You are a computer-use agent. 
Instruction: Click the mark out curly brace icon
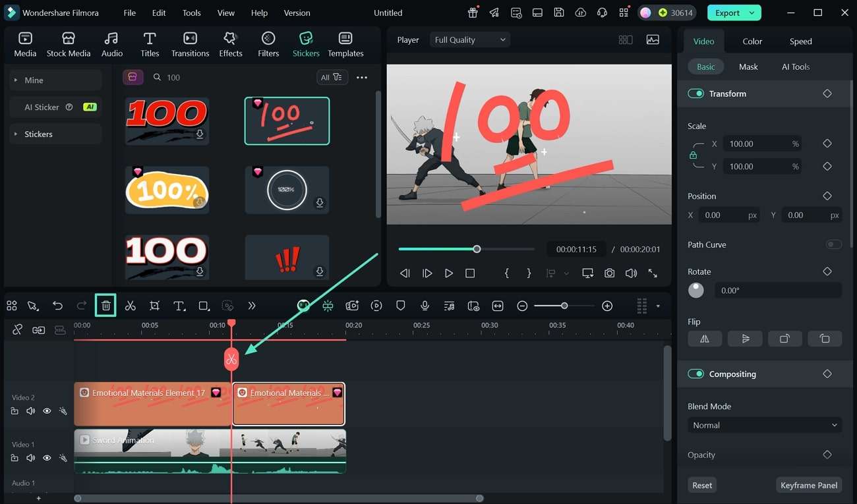point(529,273)
